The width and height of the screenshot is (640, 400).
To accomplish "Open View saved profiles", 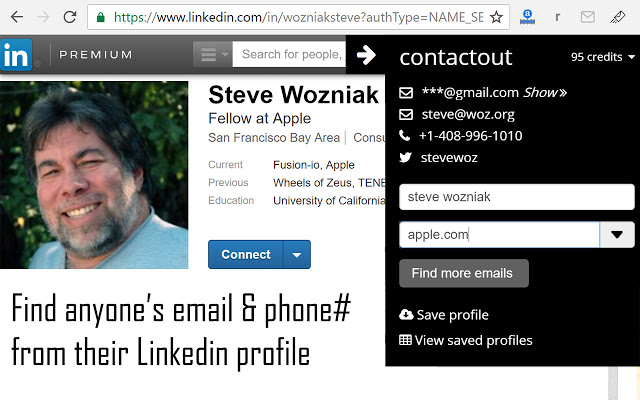I will (465, 340).
